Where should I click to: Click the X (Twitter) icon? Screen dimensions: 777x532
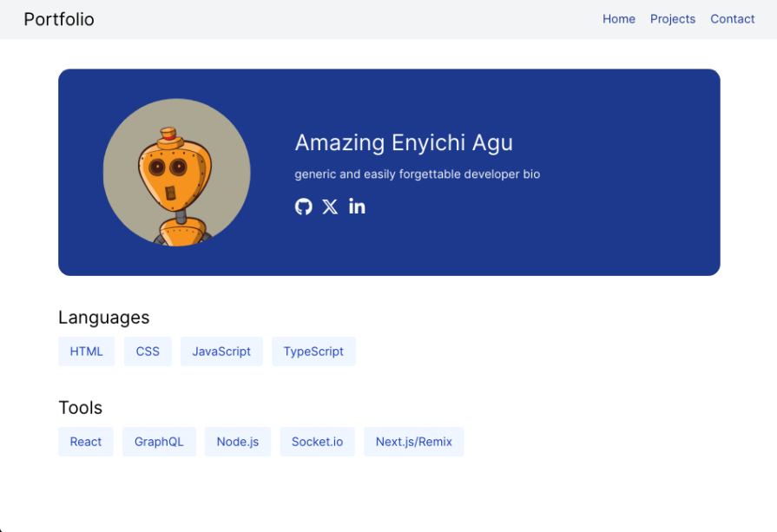point(330,207)
